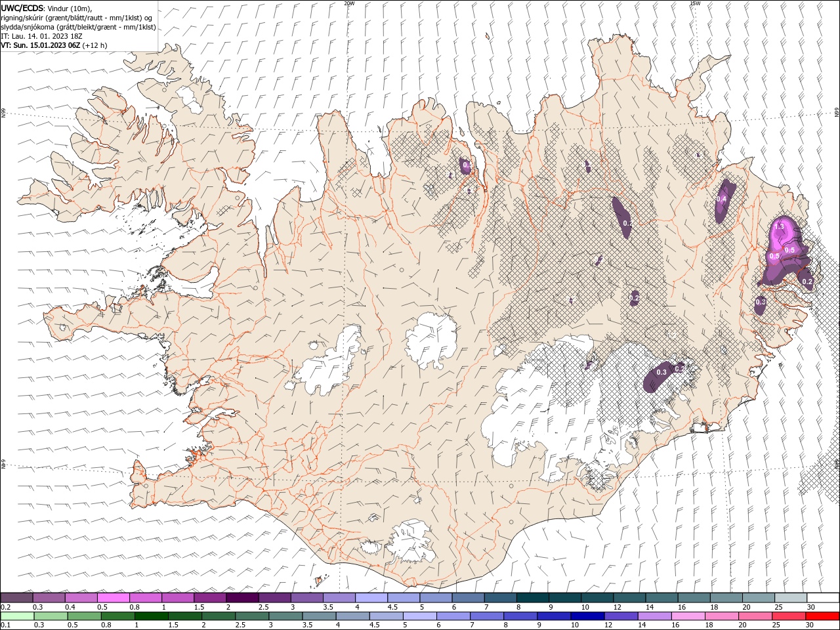Pick lower legend swatch between 0.8 and 1
Viewport: 840px width, 630px height.
tap(117, 616)
